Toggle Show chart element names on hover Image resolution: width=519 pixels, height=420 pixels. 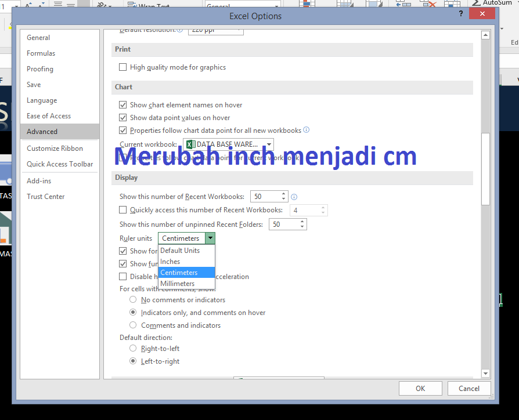tap(123, 105)
